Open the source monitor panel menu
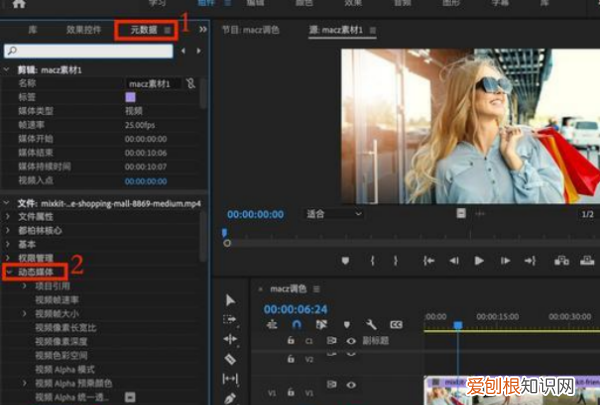The image size is (600, 405). [x=373, y=30]
